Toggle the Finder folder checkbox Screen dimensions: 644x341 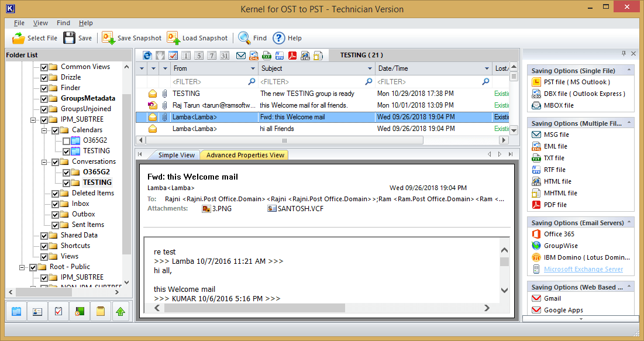pyautogui.click(x=44, y=88)
